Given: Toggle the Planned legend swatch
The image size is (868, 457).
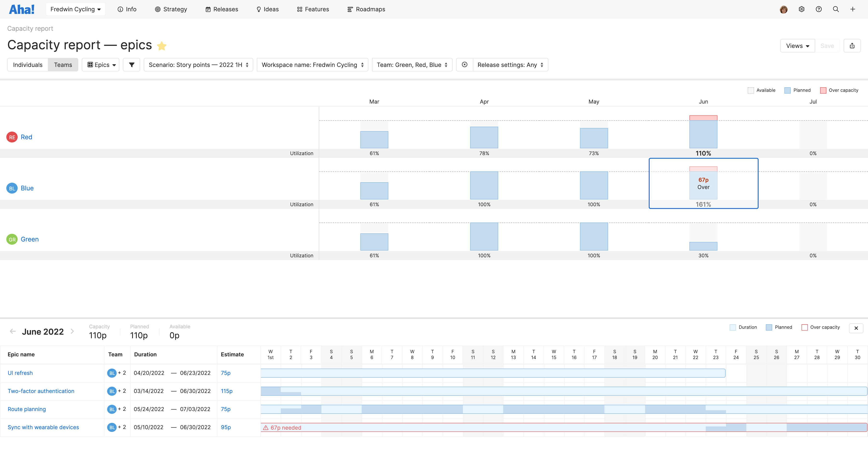Looking at the screenshot, I should [x=787, y=90].
